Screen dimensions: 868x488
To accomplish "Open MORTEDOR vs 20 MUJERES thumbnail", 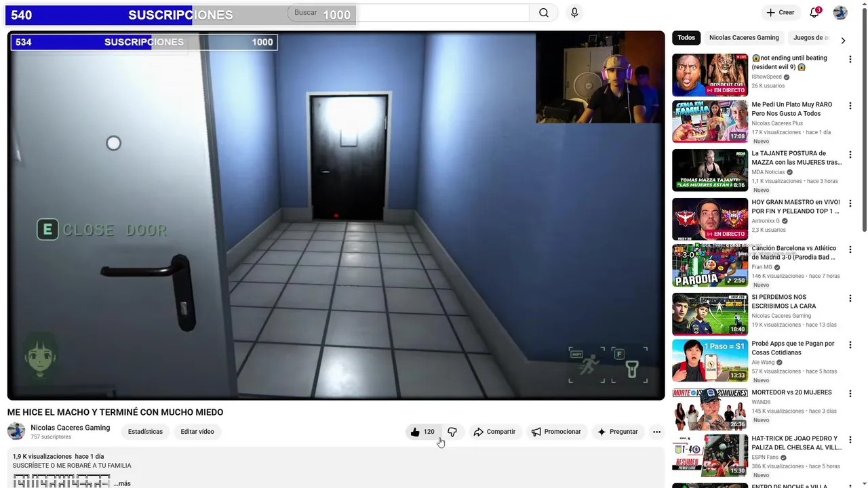I will 710,409.
